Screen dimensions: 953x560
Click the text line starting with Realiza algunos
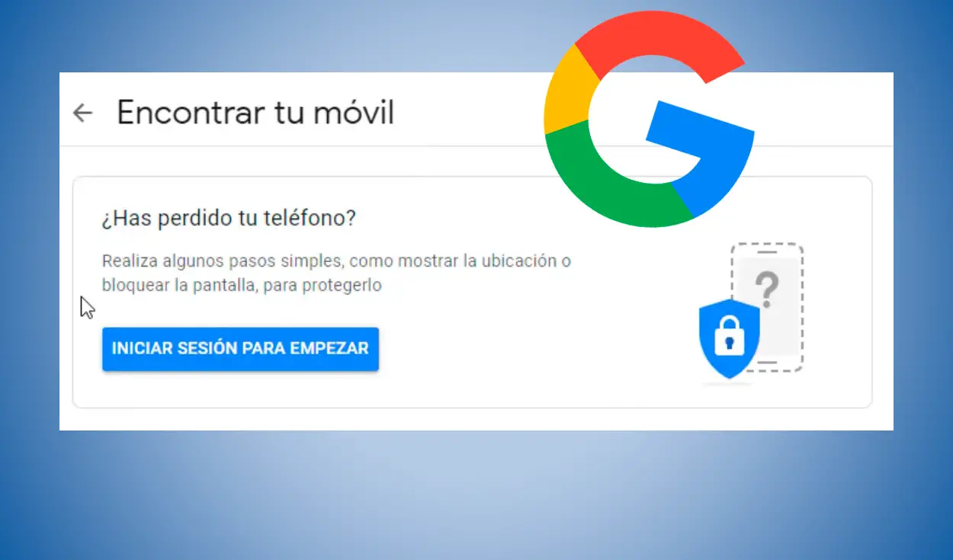[x=336, y=261]
